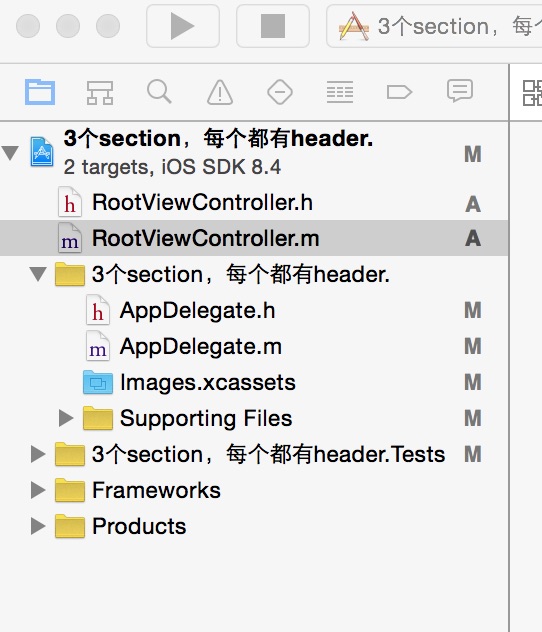This screenshot has height=632, width=542.
Task: Open the Breakpoint navigator icon
Action: coord(399,92)
